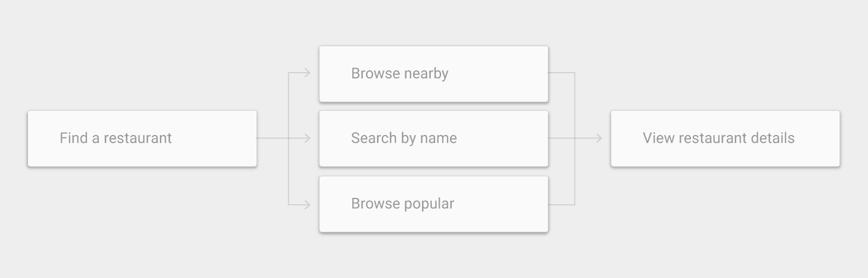Click the "Search by name" text label
868x278 pixels.
pyautogui.click(x=404, y=138)
